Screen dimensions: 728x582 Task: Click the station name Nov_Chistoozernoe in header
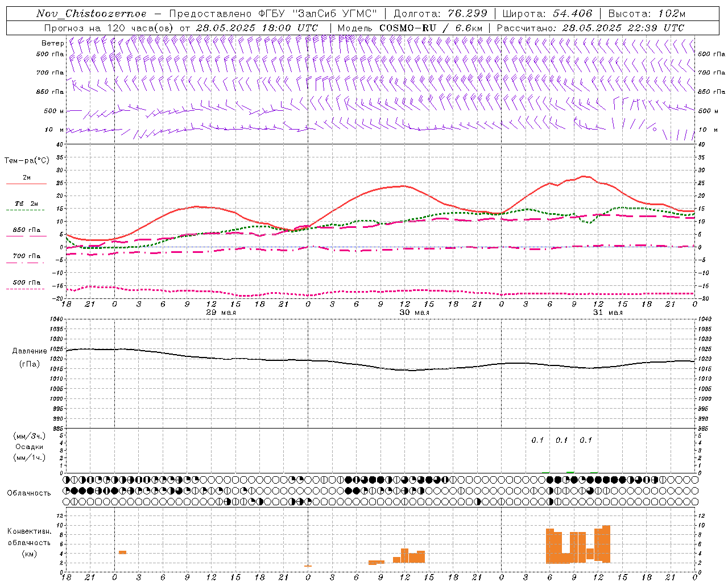coord(91,14)
